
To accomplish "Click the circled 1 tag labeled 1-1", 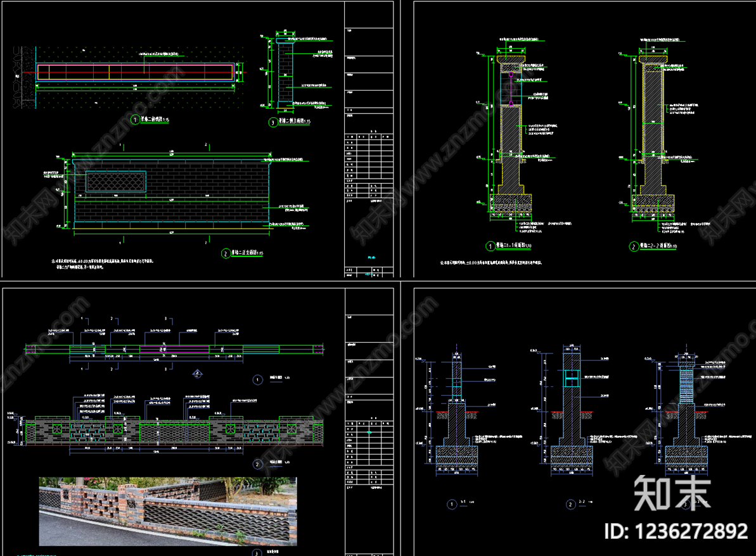I will click(452, 505).
